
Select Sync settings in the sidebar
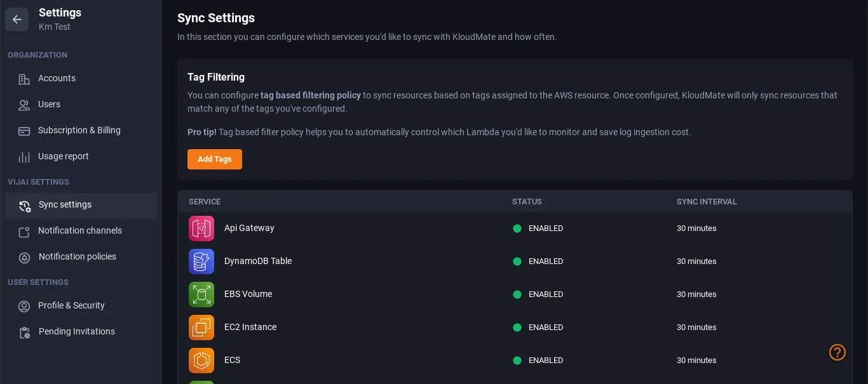[x=81, y=206]
